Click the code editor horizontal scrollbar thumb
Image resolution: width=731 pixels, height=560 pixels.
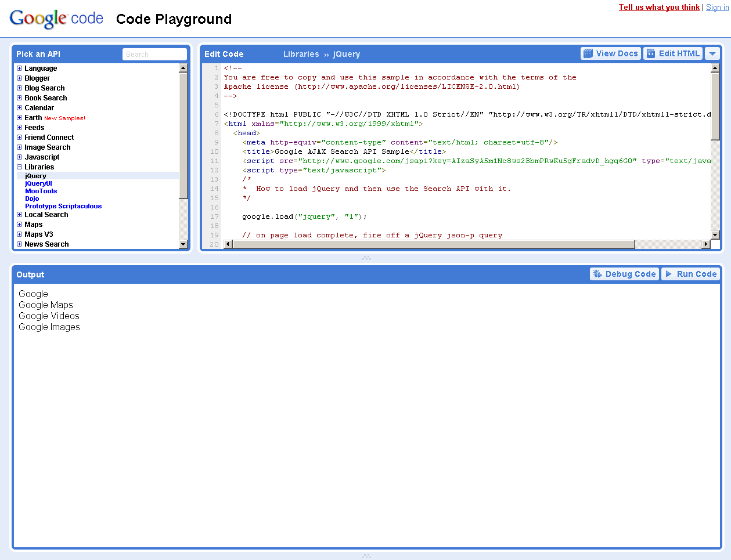click(434, 244)
